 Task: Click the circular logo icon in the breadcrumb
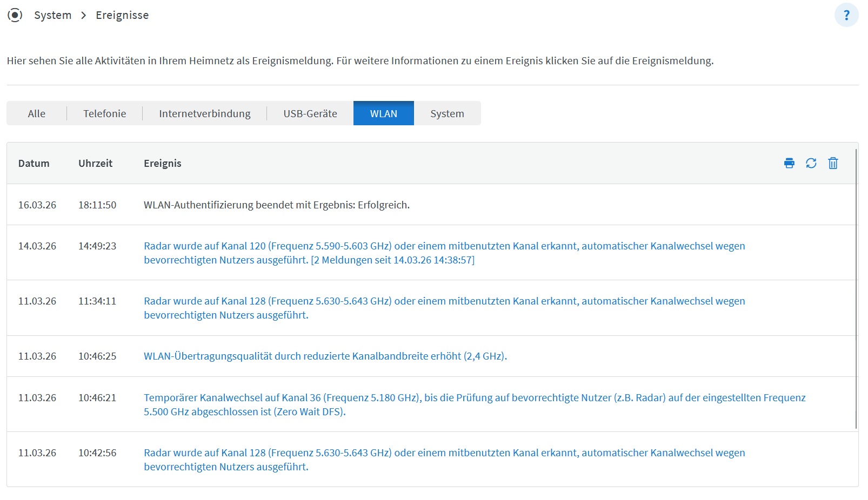[15, 15]
